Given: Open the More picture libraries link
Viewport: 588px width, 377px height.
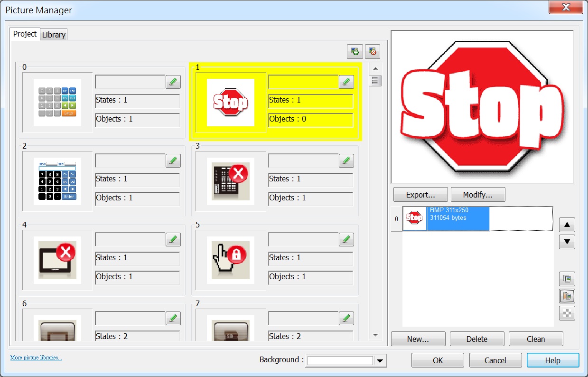Looking at the screenshot, I should pyautogui.click(x=36, y=358).
